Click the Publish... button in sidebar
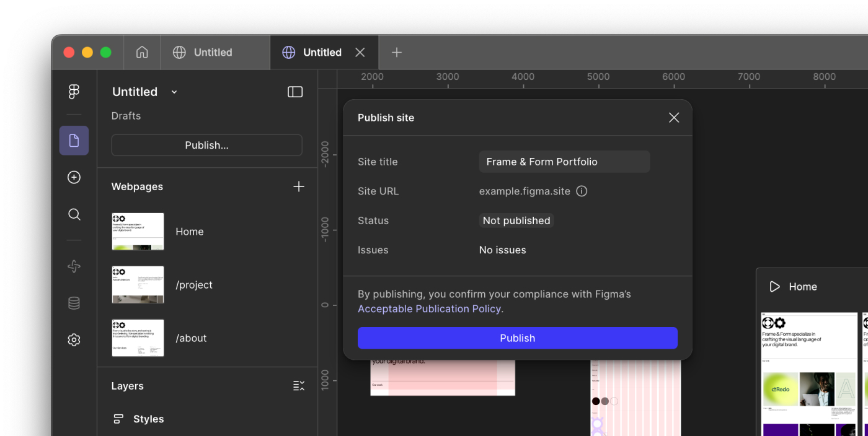This screenshot has width=868, height=436. pos(207,145)
